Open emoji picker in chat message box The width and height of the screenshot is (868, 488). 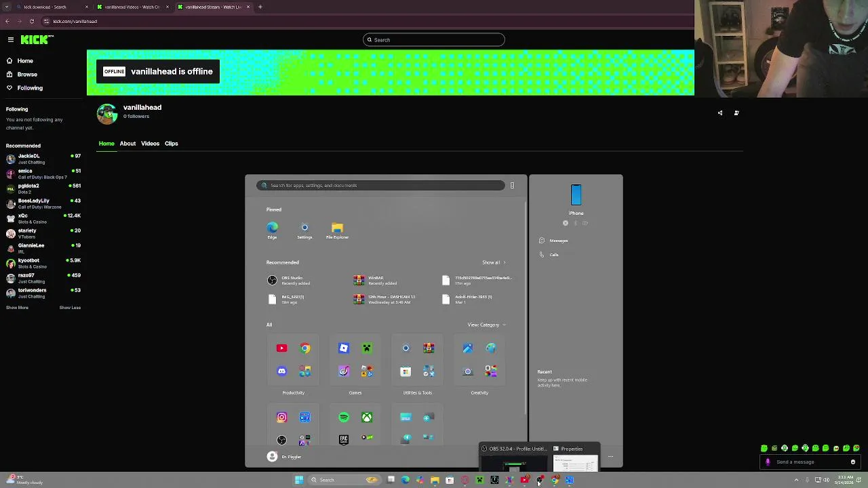852,462
